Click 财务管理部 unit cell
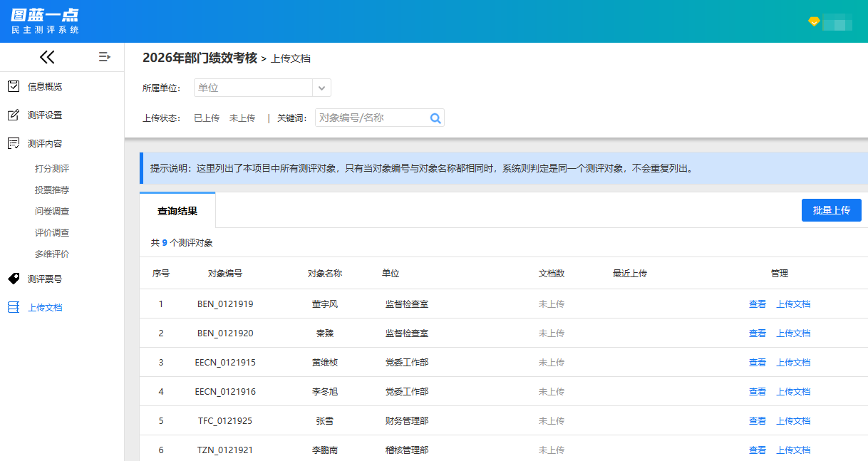Viewport: 868px width, 461px height. tap(407, 421)
